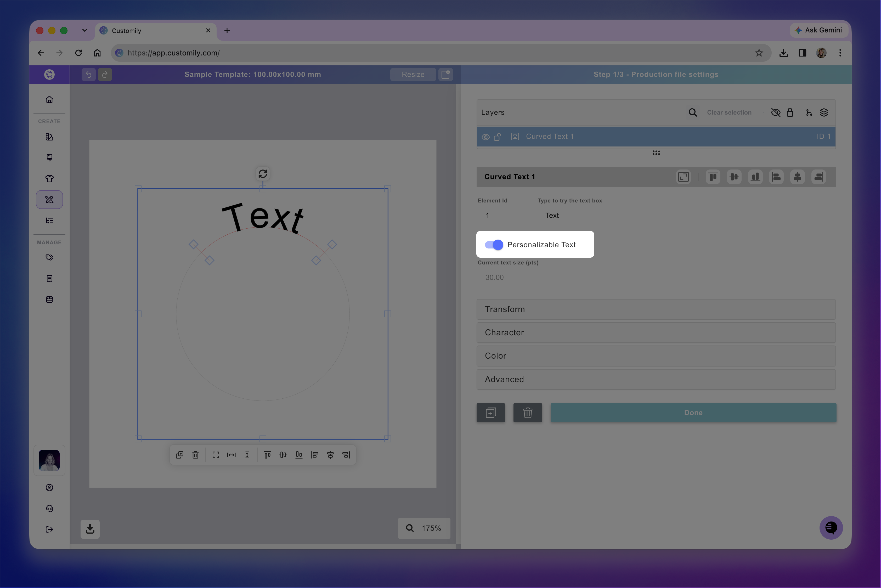This screenshot has height=588, width=881.
Task: Open the Customily logo in sidebar
Action: (x=49, y=75)
